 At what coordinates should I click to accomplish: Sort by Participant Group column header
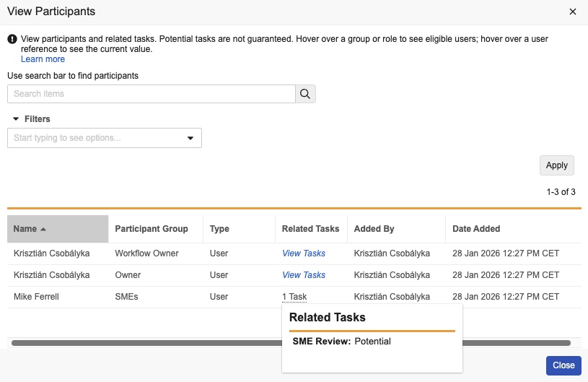point(152,229)
